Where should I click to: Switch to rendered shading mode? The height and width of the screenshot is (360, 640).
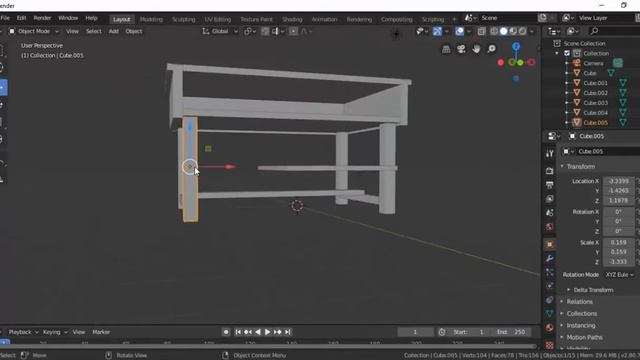[x=522, y=31]
